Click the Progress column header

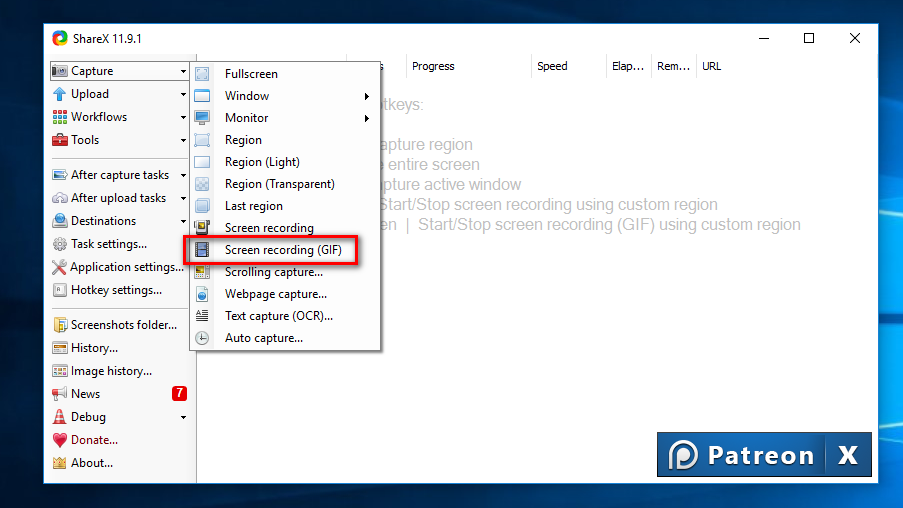tap(468, 66)
